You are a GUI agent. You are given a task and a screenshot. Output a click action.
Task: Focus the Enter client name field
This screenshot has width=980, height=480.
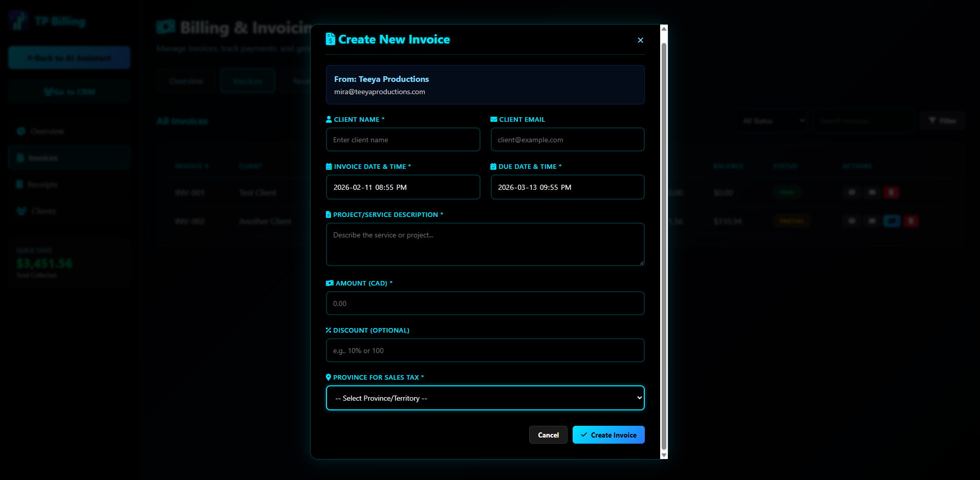click(x=403, y=140)
